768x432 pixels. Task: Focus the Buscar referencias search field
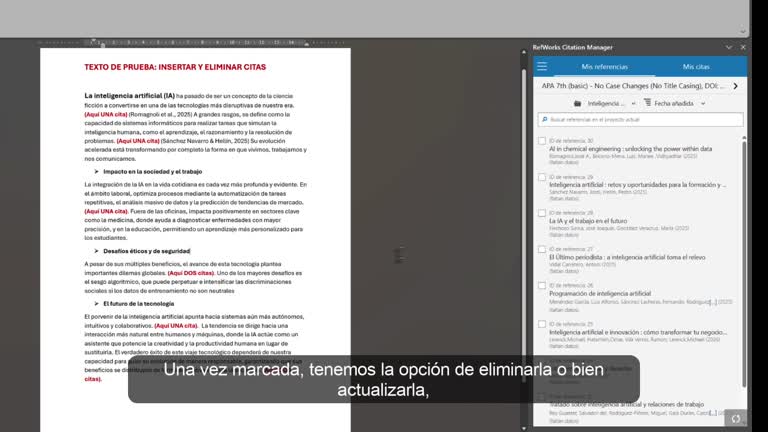tap(640, 120)
